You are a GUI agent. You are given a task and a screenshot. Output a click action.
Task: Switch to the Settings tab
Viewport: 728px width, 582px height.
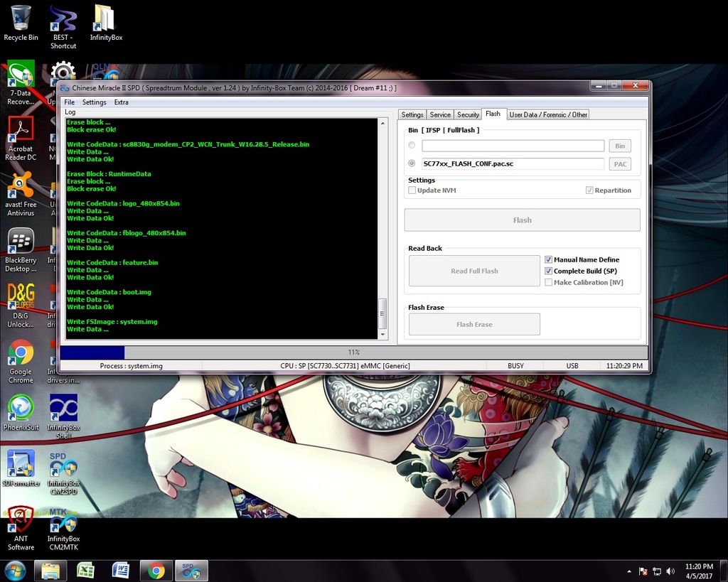(x=412, y=114)
